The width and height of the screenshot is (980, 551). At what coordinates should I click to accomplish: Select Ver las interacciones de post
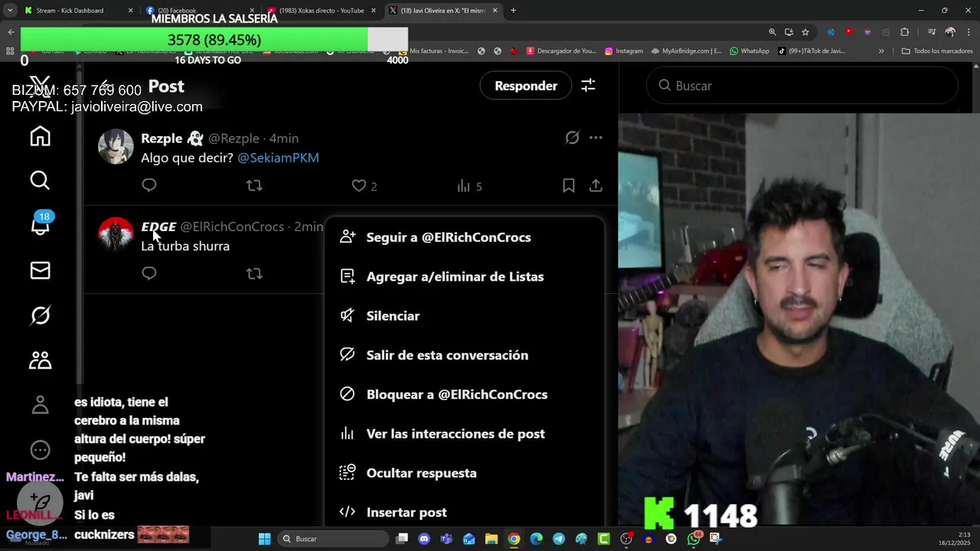coord(464,434)
